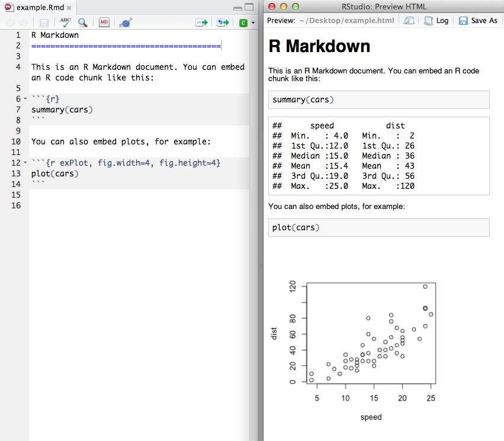Click the forward navigation arrow in editor toolbar
Image resolution: width=504 pixels, height=441 pixels.
click(24, 23)
